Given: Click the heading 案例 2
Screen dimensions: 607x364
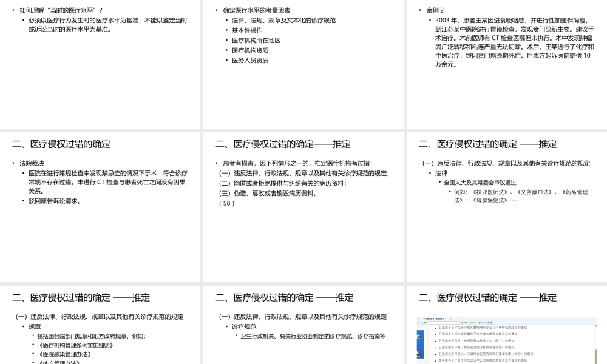Looking at the screenshot, I should pos(435,10).
